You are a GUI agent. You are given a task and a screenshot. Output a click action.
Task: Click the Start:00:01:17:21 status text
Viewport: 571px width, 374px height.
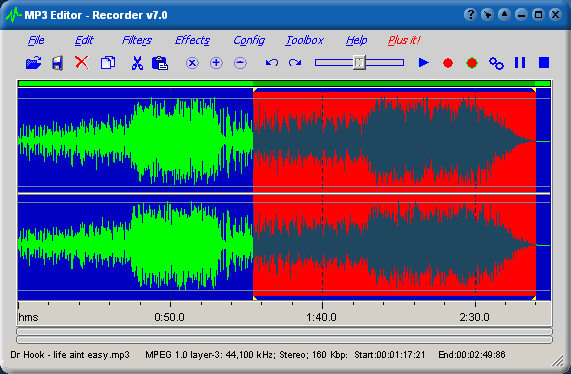(390, 355)
